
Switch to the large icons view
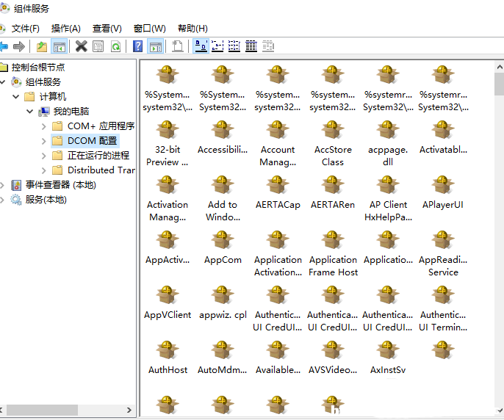[x=201, y=46]
